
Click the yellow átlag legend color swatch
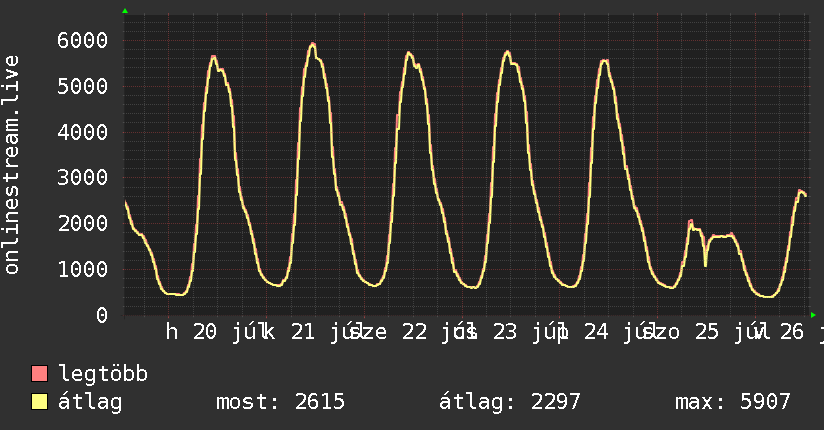(39, 401)
